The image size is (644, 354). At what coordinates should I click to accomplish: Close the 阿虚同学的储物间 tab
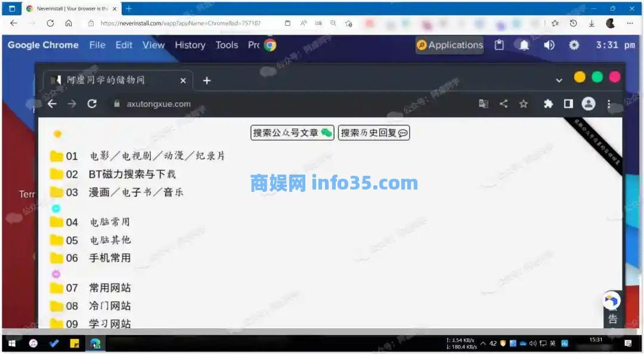point(183,80)
